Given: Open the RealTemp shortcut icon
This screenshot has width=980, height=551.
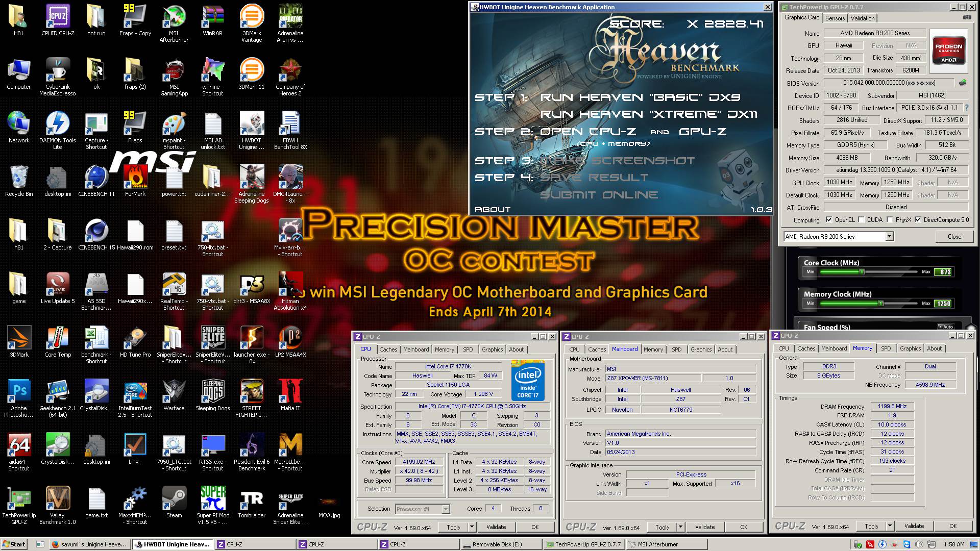Looking at the screenshot, I should 174,291.
